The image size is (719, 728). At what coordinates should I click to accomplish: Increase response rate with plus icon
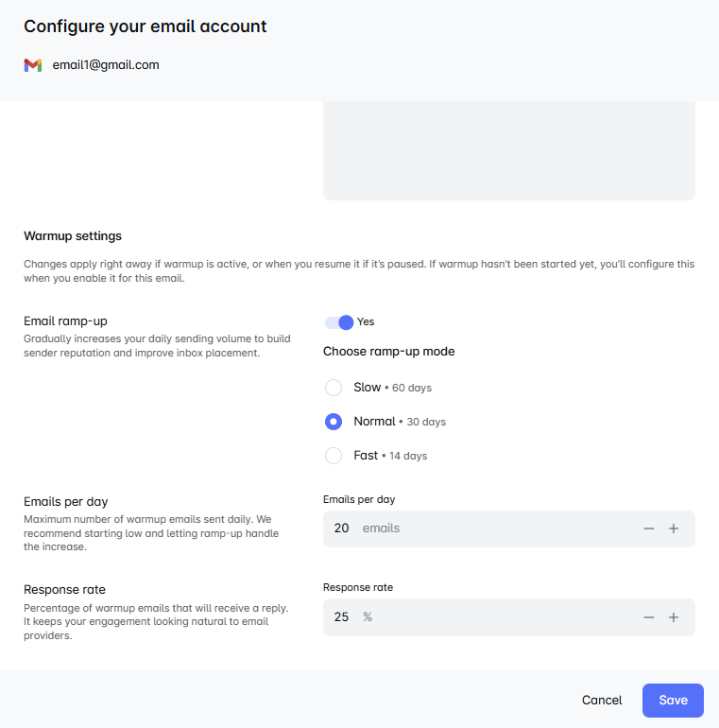pyautogui.click(x=674, y=617)
